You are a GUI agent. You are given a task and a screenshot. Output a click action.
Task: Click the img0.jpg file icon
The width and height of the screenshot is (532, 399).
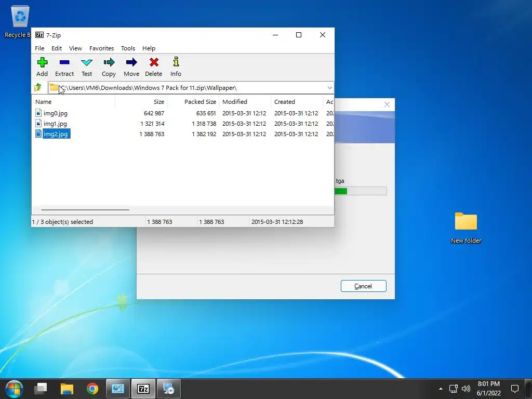tap(38, 113)
